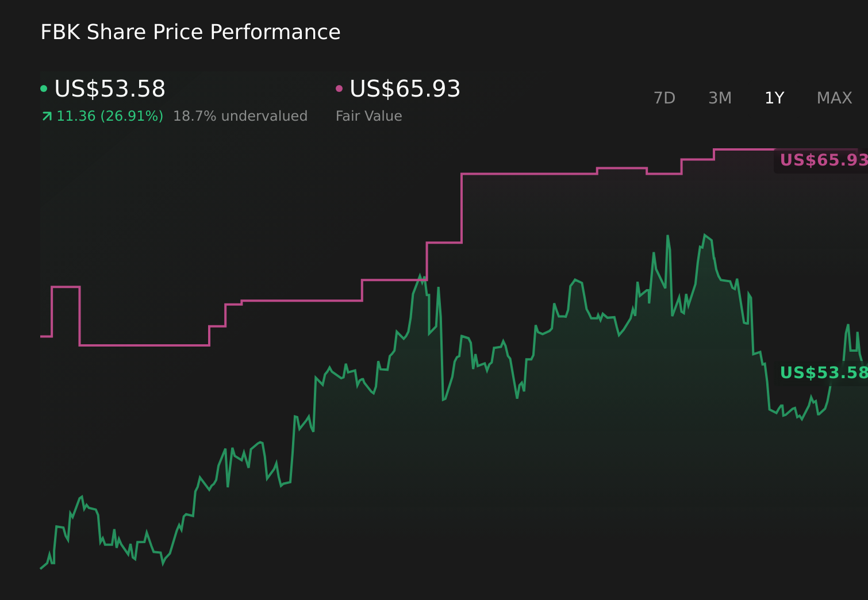
Task: Click the green share price legend dot
Action: (44, 87)
